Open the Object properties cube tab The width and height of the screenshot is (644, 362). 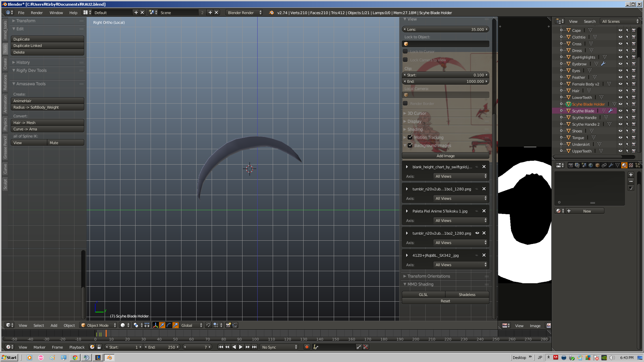[597, 165]
